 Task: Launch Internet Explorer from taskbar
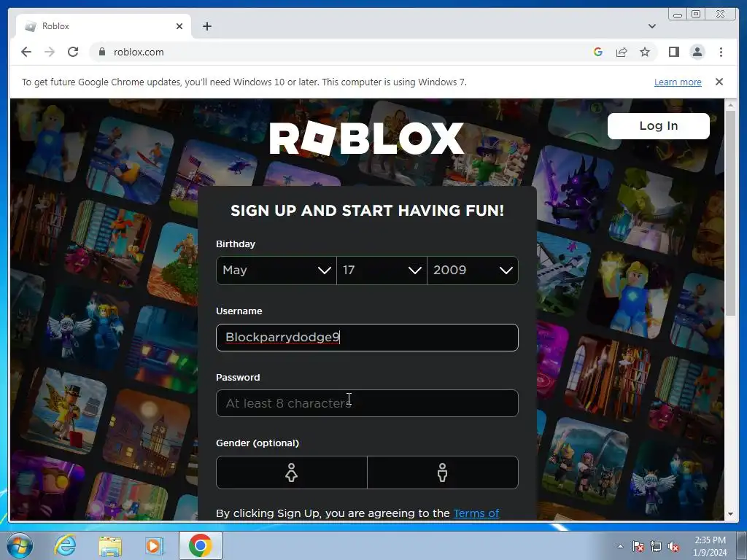pyautogui.click(x=65, y=545)
